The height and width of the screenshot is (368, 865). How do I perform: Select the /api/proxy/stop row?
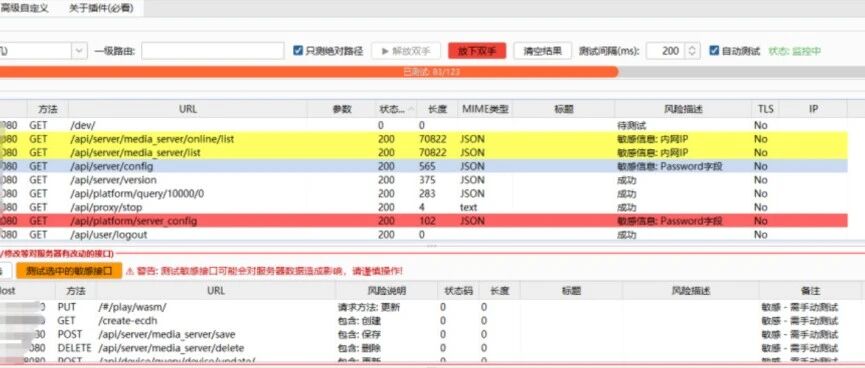point(424,207)
